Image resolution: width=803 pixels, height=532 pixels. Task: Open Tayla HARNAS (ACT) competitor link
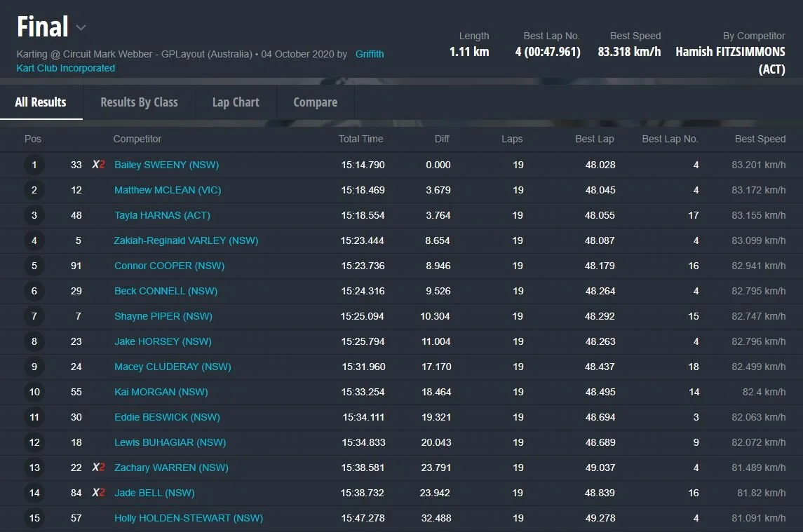tap(162, 215)
